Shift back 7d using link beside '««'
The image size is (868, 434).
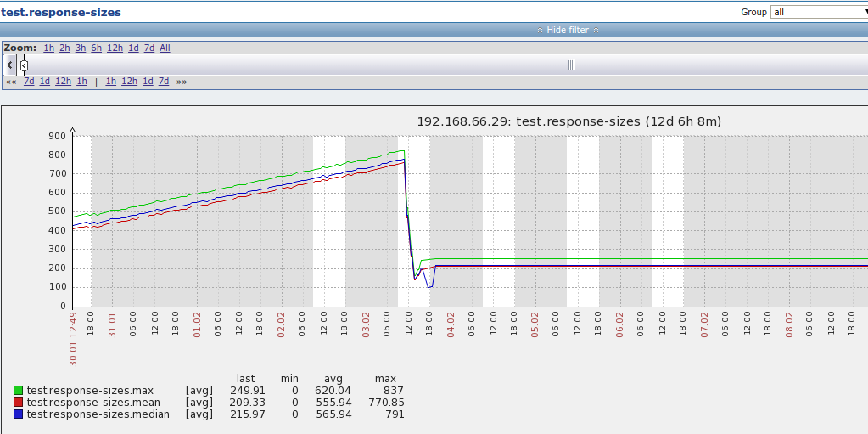30,81
